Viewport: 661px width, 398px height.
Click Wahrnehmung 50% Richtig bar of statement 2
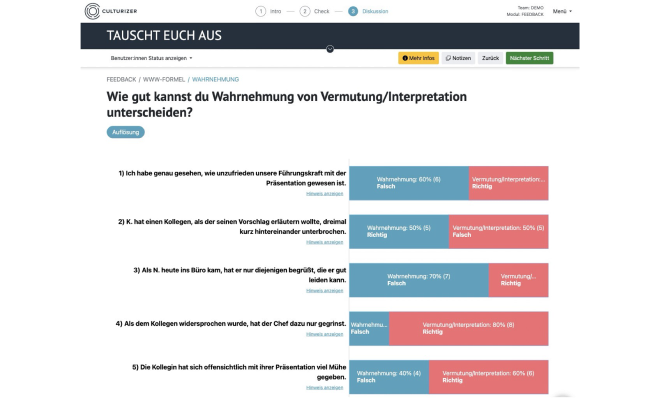tap(399, 231)
